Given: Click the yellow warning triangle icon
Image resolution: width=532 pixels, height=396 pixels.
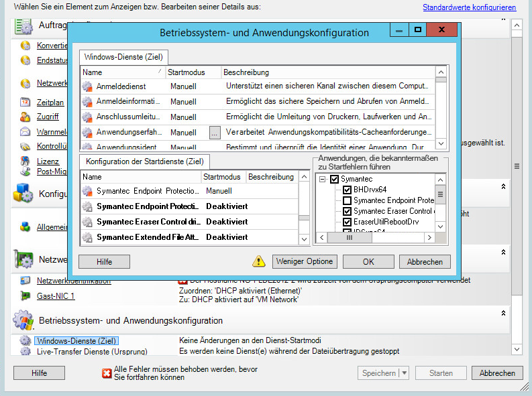Looking at the screenshot, I should coord(259,261).
